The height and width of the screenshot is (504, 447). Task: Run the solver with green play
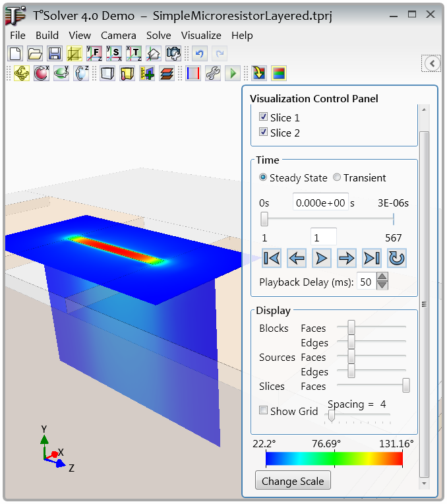pos(233,73)
